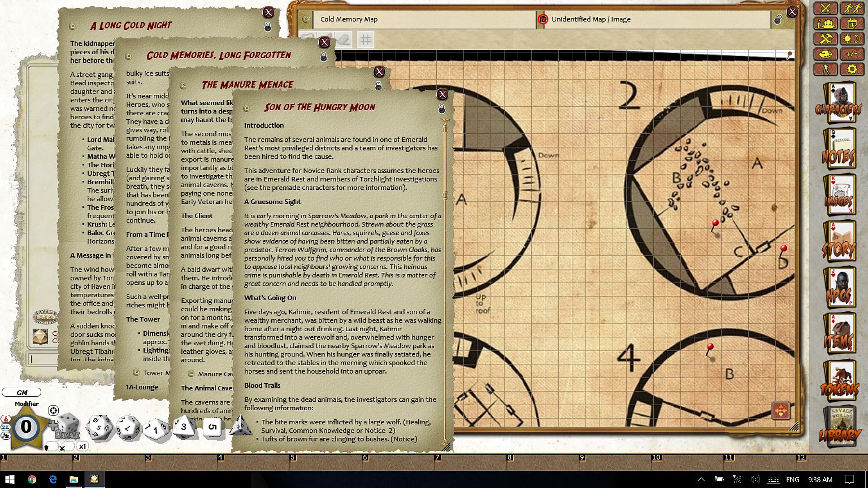Click the Manure Caverns link icon
The image size is (868, 488).
coord(191,373)
